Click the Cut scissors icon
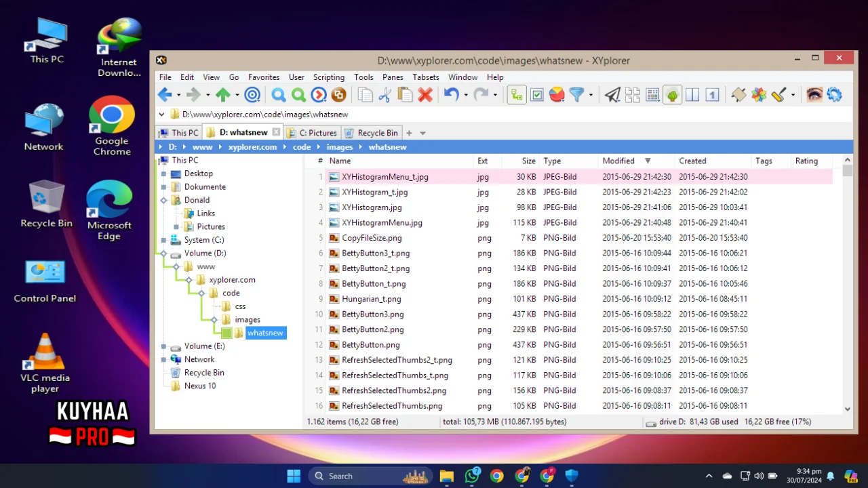This screenshot has width=868, height=488. pos(385,95)
